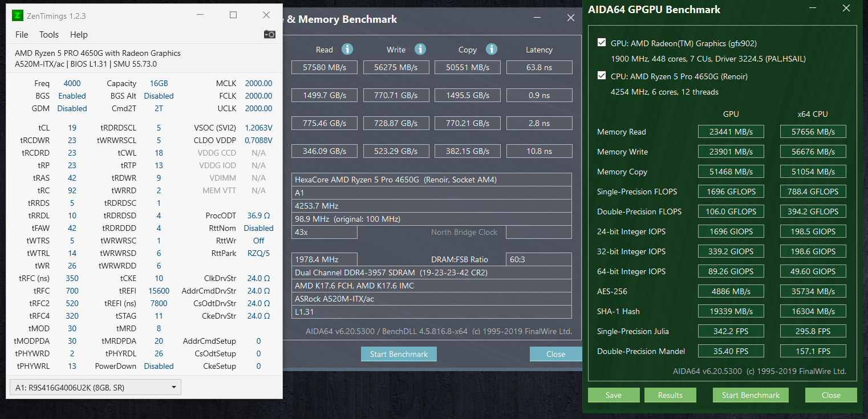Click the '50551 MB/s' Copy result field
Screen dimensions: 868x419
tap(468, 67)
